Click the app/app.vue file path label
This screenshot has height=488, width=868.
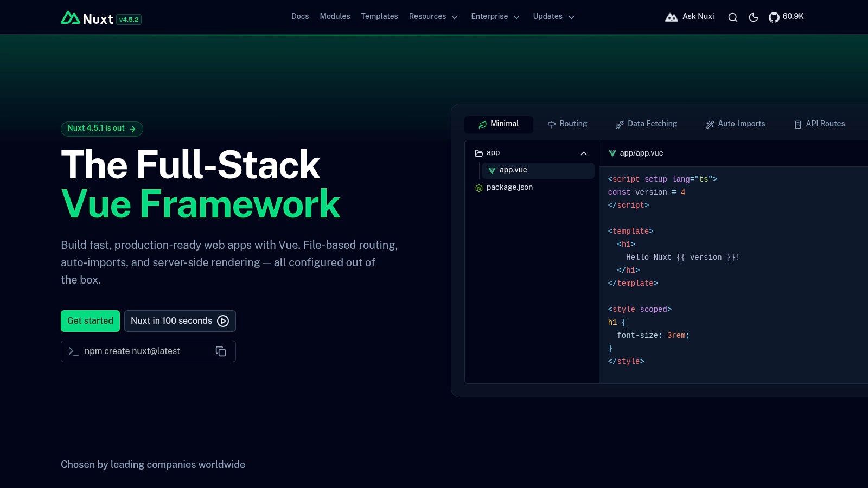642,153
